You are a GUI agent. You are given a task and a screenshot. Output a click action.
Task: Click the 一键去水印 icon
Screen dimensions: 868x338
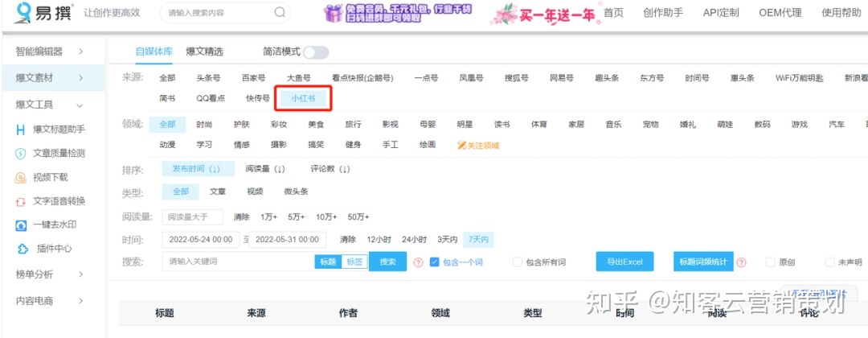[20, 225]
